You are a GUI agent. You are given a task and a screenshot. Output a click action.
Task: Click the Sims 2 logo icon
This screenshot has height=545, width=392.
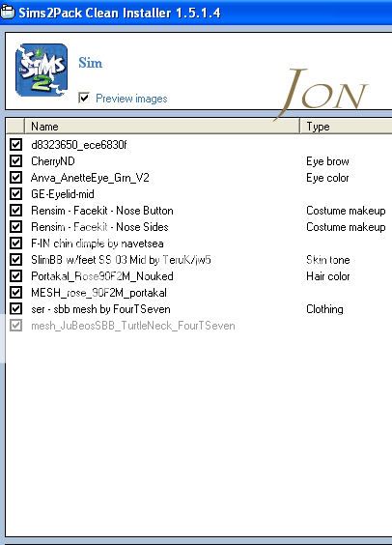42,70
